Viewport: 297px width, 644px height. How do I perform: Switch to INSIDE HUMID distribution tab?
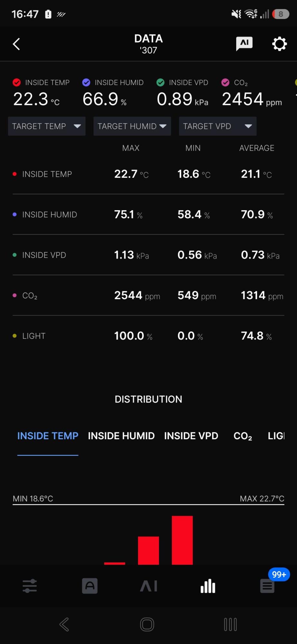pos(121,436)
